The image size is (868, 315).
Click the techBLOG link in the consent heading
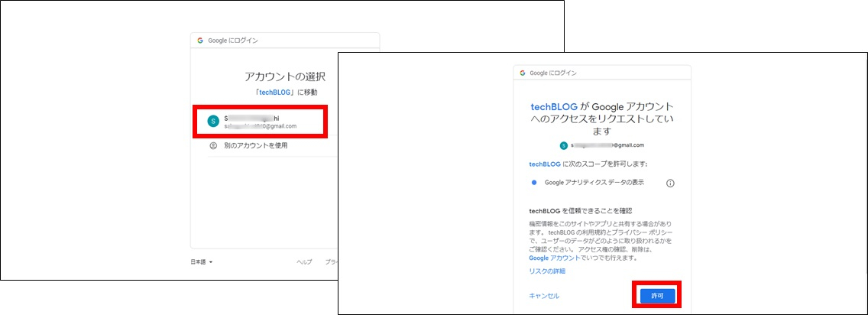coord(554,106)
